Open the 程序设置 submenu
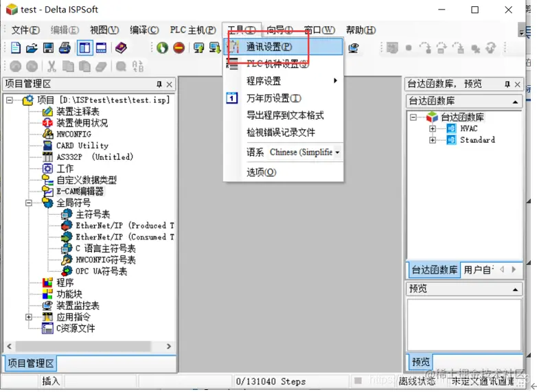Screen dimensions: 537x392 tap(283, 81)
